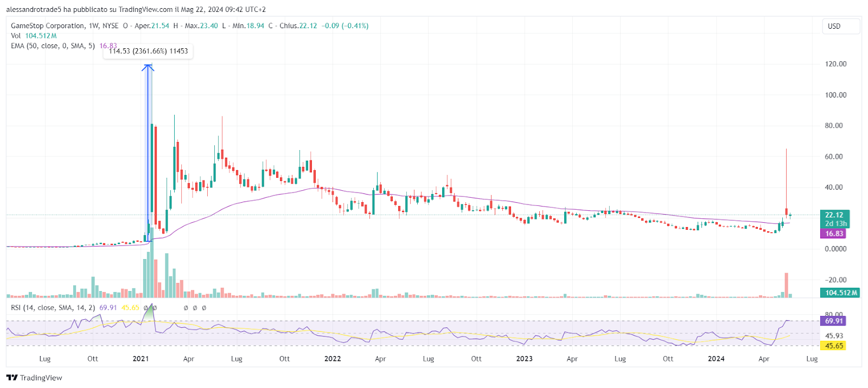868x388 pixels.
Task: Click the 45.93 RSI axis value
Action: click(x=834, y=335)
